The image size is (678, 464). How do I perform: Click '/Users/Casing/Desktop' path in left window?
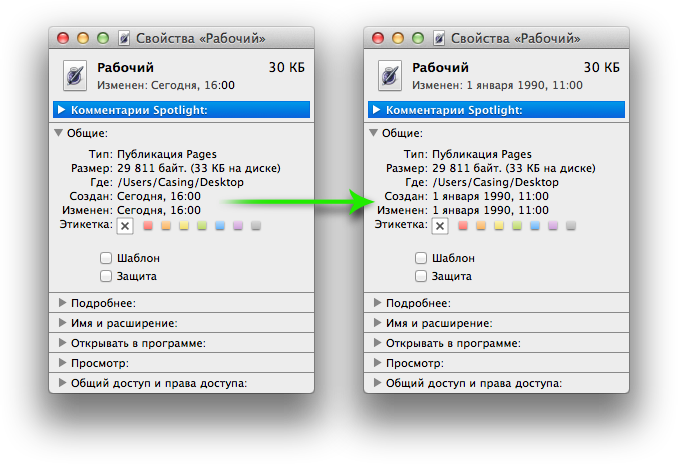180,182
